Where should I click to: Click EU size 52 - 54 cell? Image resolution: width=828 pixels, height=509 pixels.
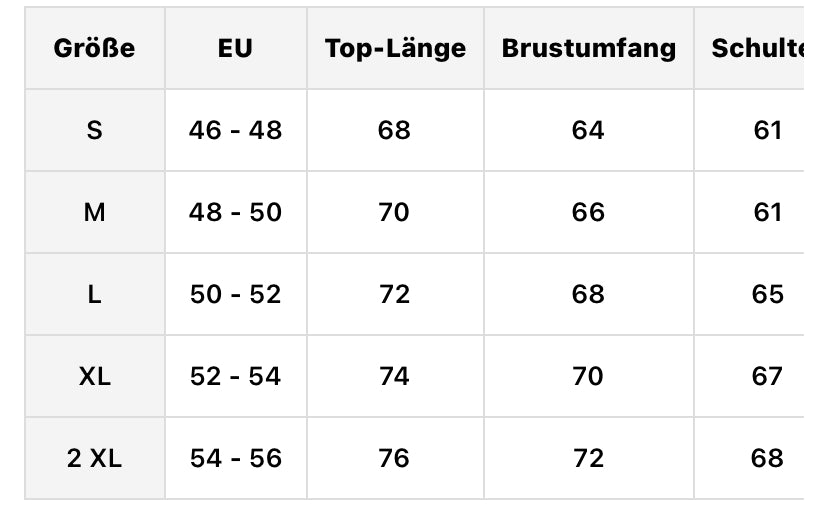236,376
